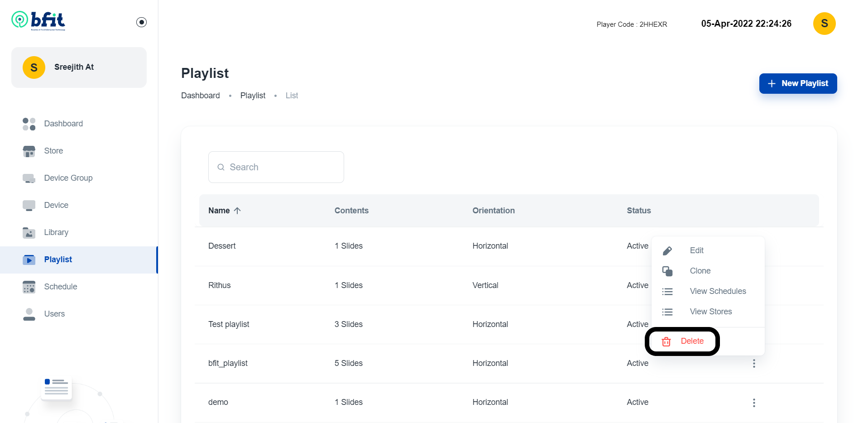
Task: Click Active status in demo row
Action: coord(638,402)
